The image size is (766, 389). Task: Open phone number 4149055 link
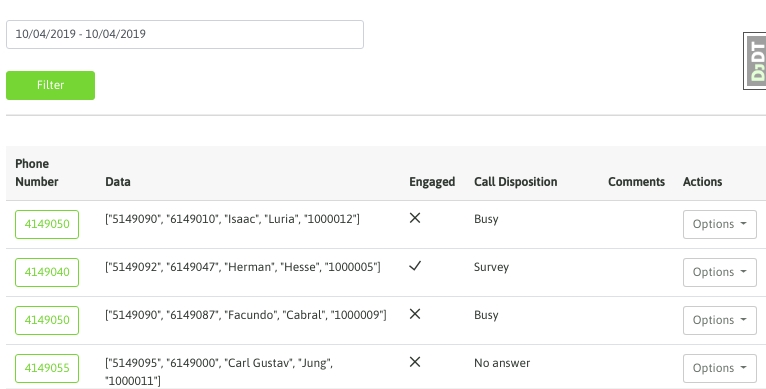[x=47, y=368]
